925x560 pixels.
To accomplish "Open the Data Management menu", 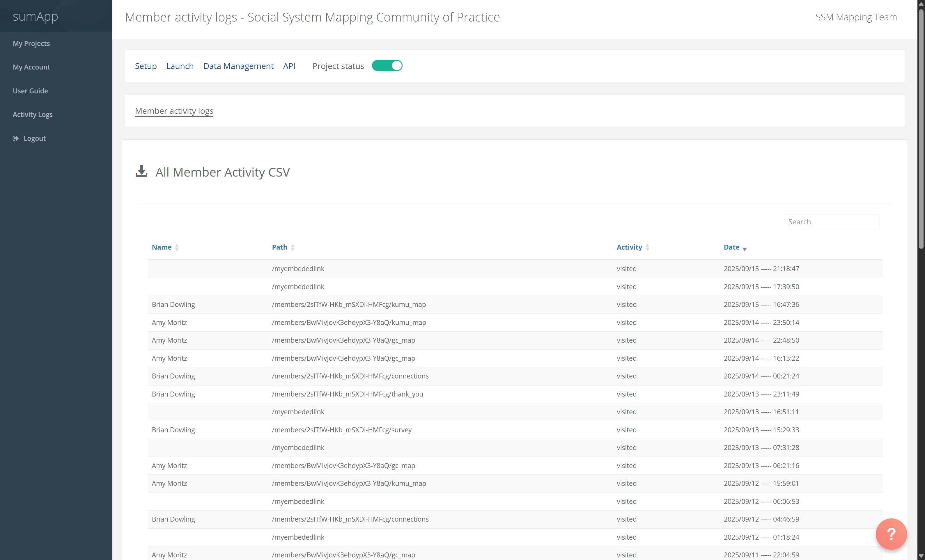I will (238, 66).
